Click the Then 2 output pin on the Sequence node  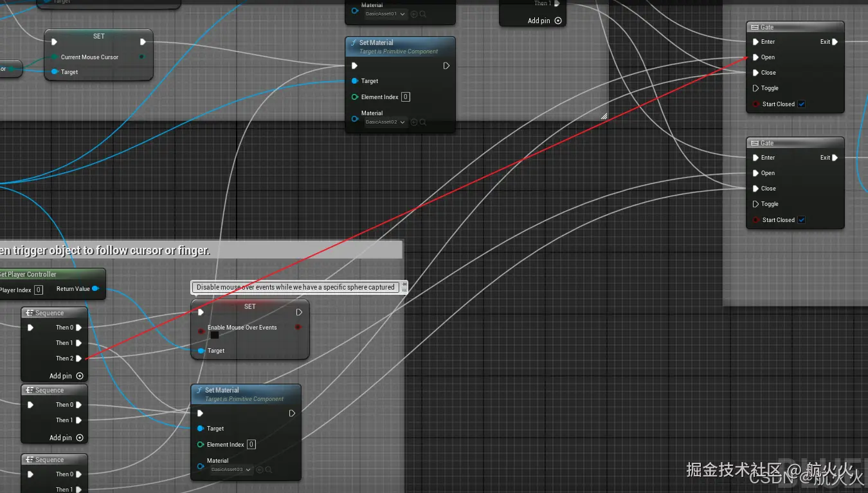point(78,358)
